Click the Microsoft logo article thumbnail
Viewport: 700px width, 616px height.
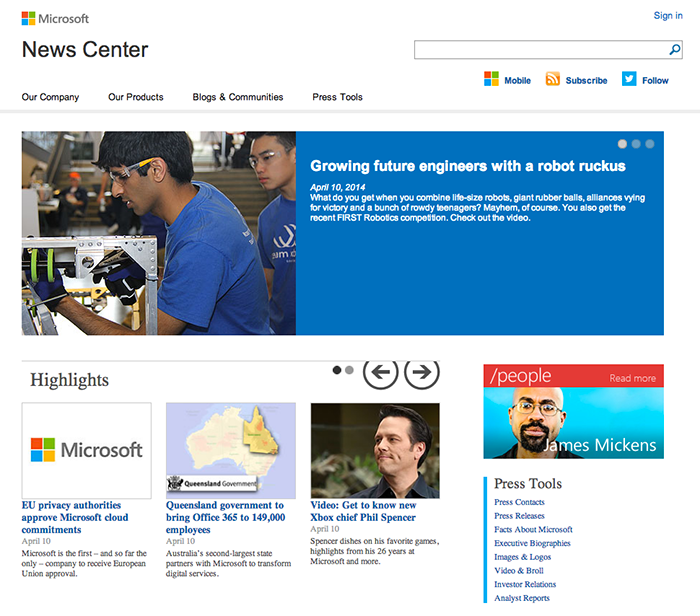[87, 450]
